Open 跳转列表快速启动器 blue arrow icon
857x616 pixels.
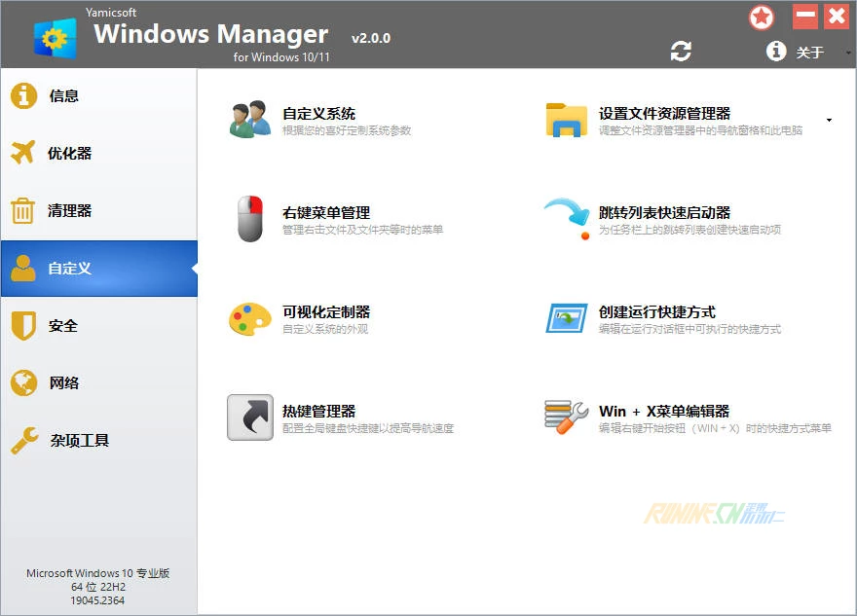coord(566,219)
